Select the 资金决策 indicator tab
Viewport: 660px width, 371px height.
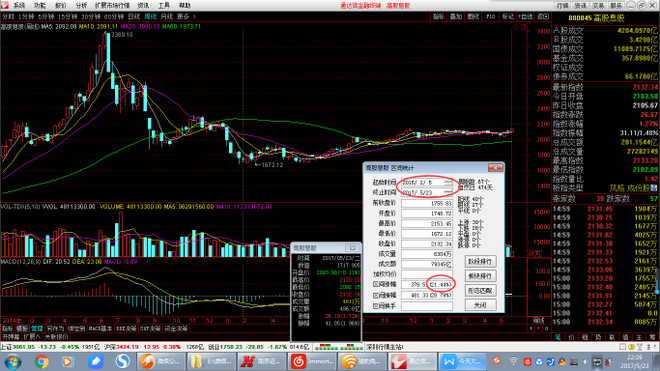point(176,328)
